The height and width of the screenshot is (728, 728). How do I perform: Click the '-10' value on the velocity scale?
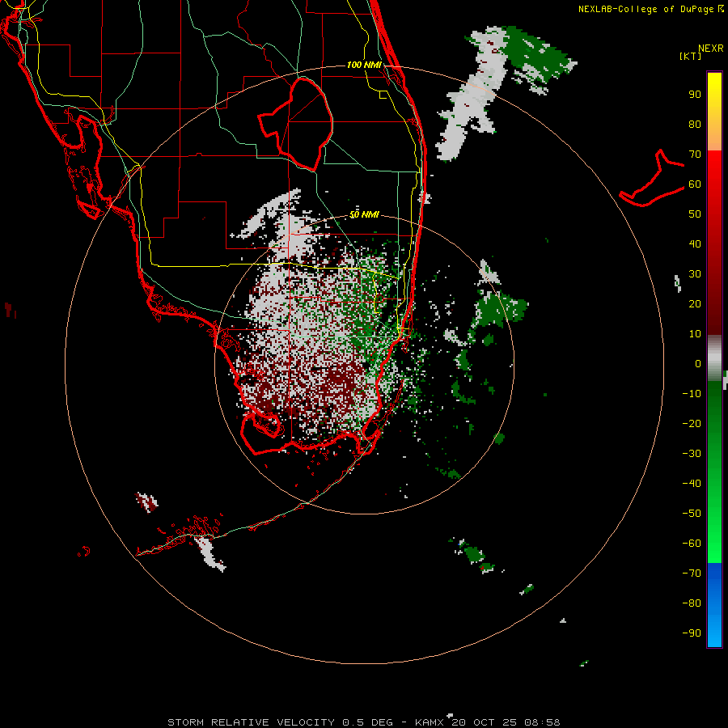coord(692,394)
